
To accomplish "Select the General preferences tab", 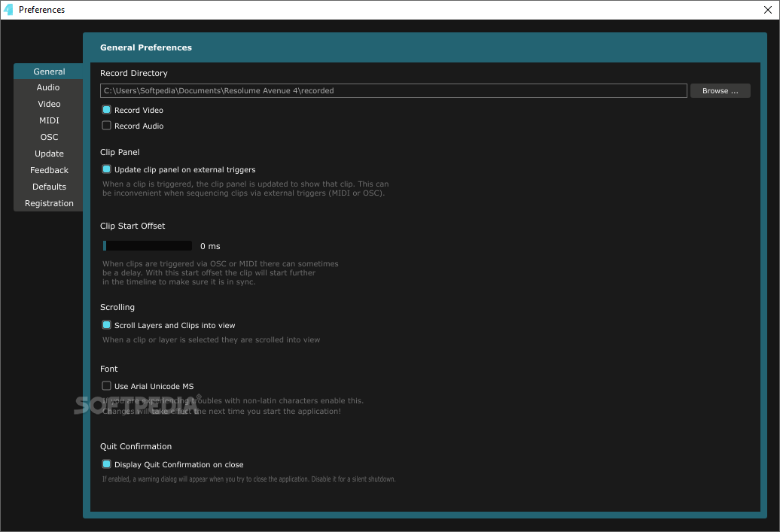I will 49,71.
